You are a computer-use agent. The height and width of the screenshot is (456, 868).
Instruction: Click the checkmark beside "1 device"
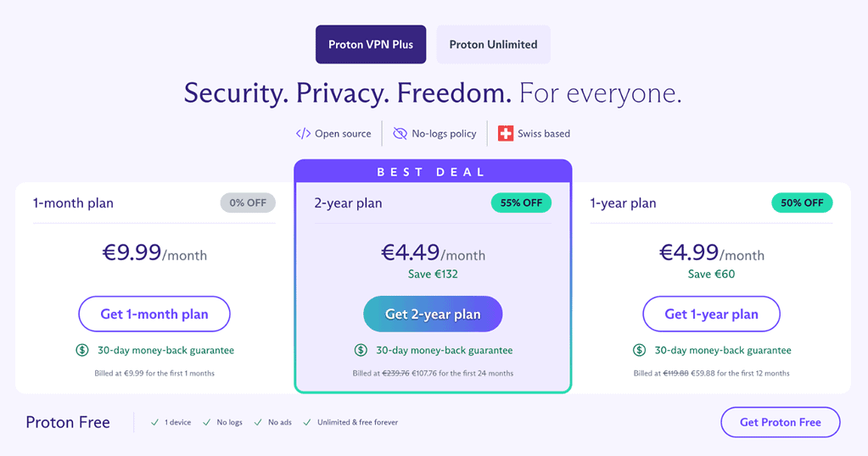154,422
